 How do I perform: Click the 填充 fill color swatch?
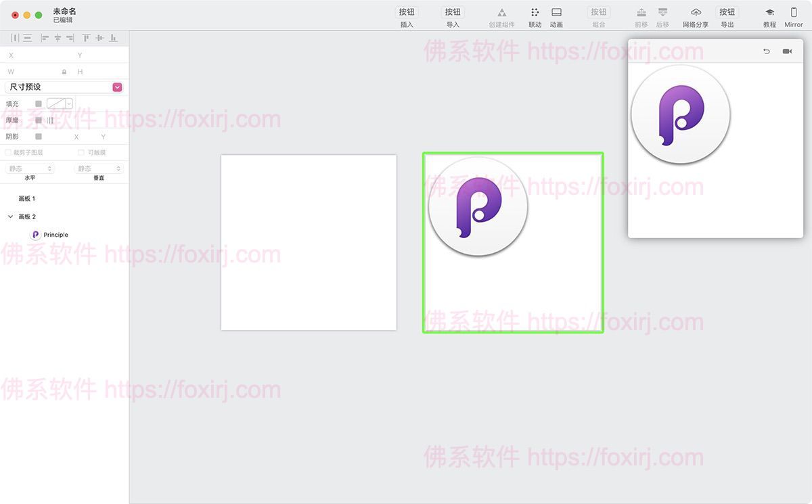(39, 104)
